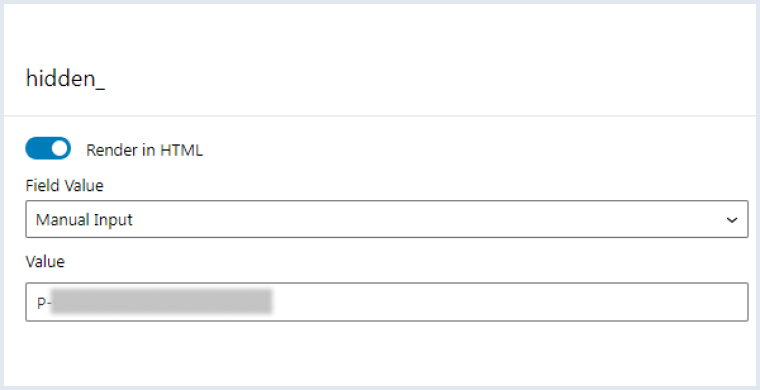Image resolution: width=760 pixels, height=390 pixels.
Task: Click the divider under hidden_ heading
Action: coord(380,116)
